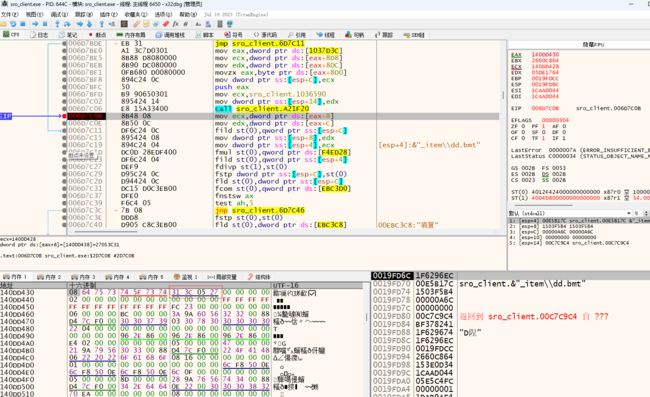Click the Trace Over toolbar icon
The width and height of the screenshot is (650, 397).
tap(89, 24)
